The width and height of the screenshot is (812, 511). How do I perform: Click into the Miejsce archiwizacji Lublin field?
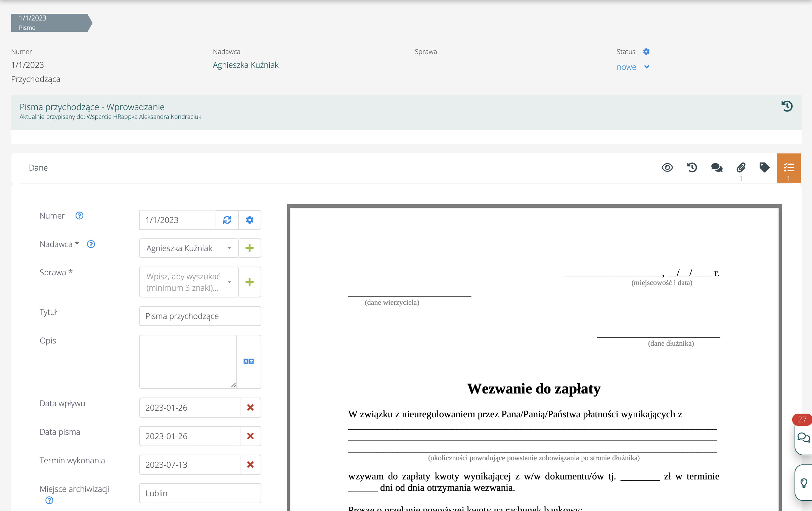pos(200,493)
